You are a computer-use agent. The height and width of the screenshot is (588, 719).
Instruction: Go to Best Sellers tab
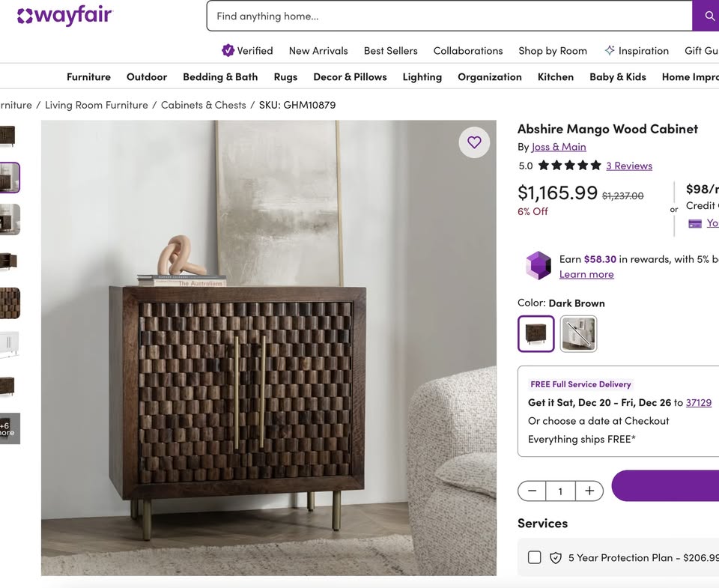pyautogui.click(x=391, y=50)
